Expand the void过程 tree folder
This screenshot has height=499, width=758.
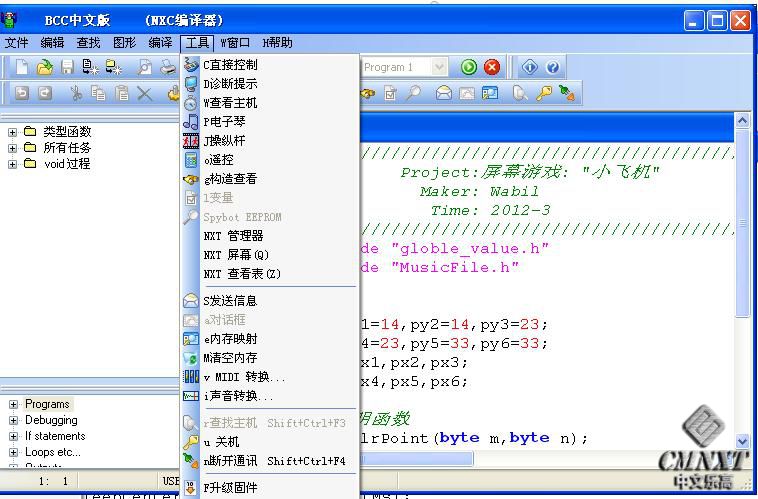click(x=13, y=164)
